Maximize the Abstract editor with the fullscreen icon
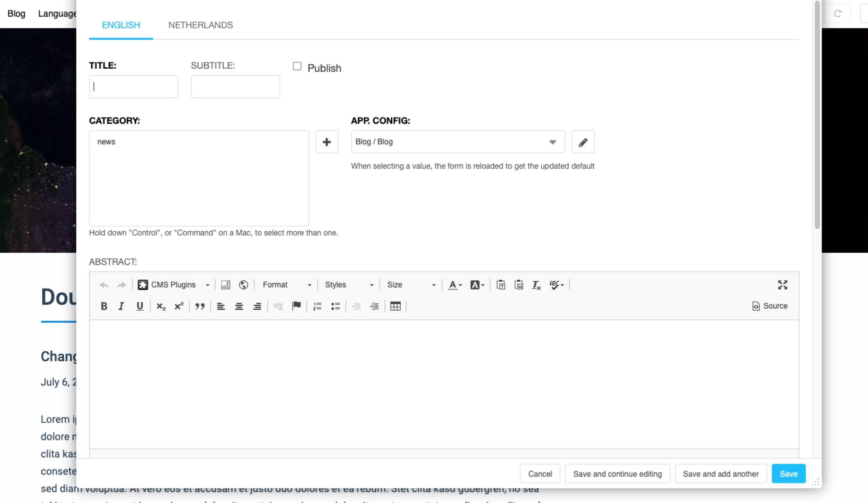The width and height of the screenshot is (868, 503). click(782, 285)
